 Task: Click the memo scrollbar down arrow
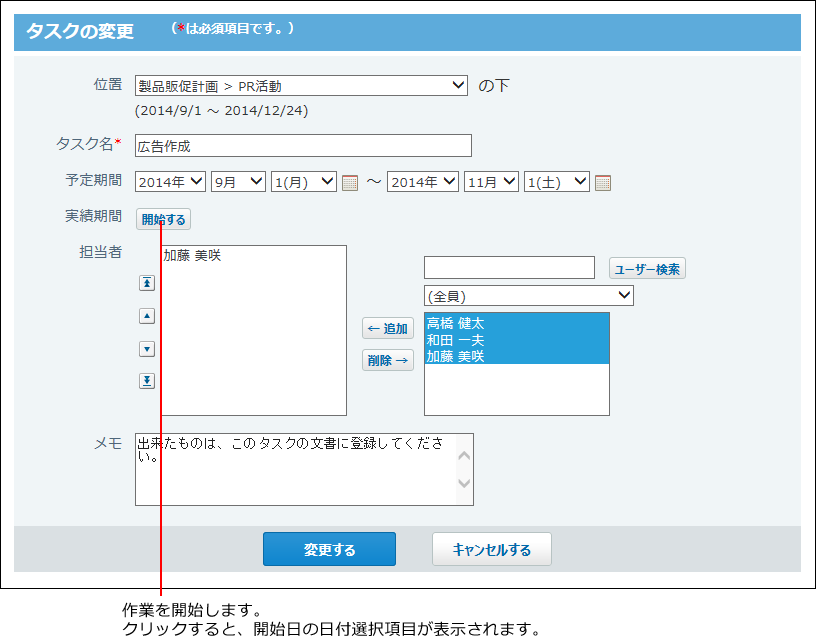[x=464, y=483]
